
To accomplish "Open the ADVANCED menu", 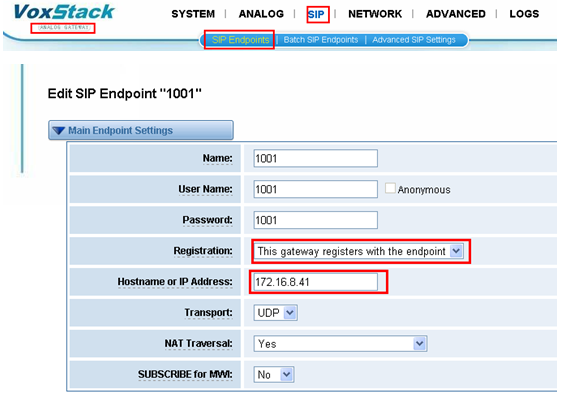I will click(x=456, y=14).
